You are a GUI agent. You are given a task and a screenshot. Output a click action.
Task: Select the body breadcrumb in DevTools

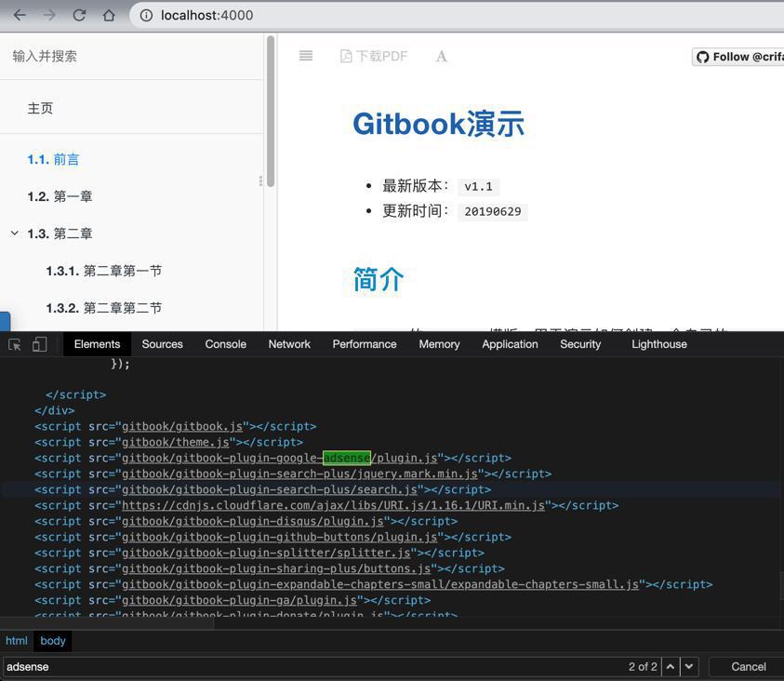coord(52,640)
